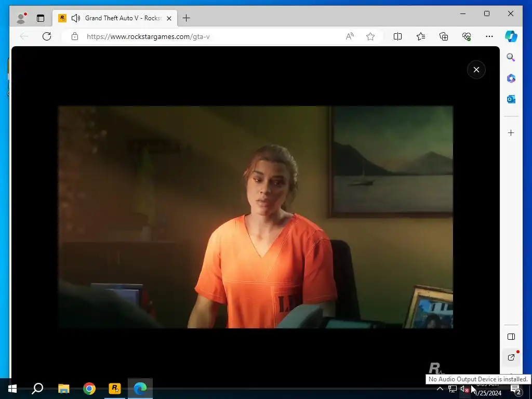The image size is (532, 399).
Task: Open the volume tray icon
Action: pyautogui.click(x=464, y=389)
